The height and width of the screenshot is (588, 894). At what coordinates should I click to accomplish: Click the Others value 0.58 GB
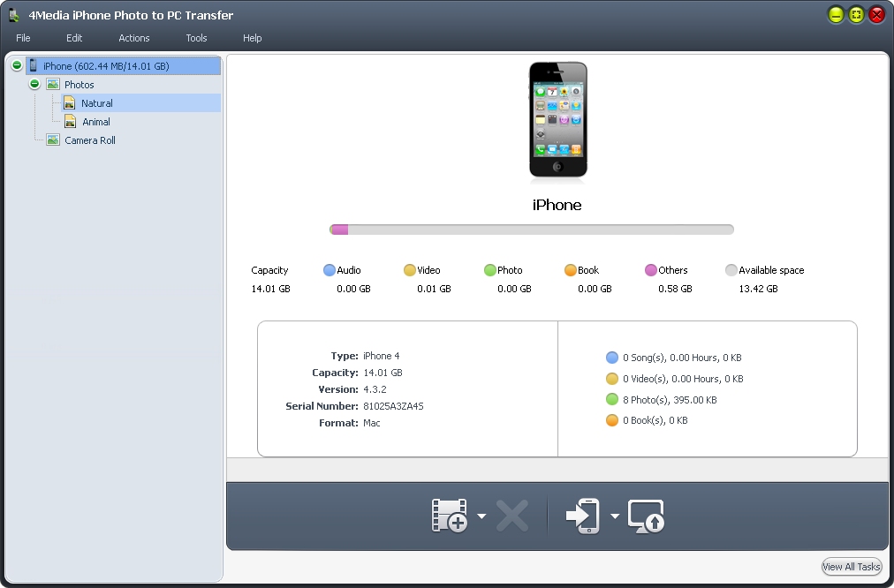point(675,289)
